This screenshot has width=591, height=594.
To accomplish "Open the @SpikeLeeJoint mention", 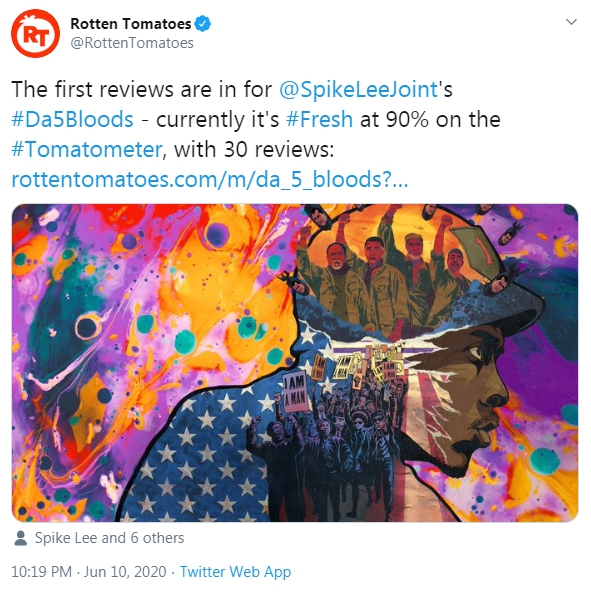I will (359, 89).
